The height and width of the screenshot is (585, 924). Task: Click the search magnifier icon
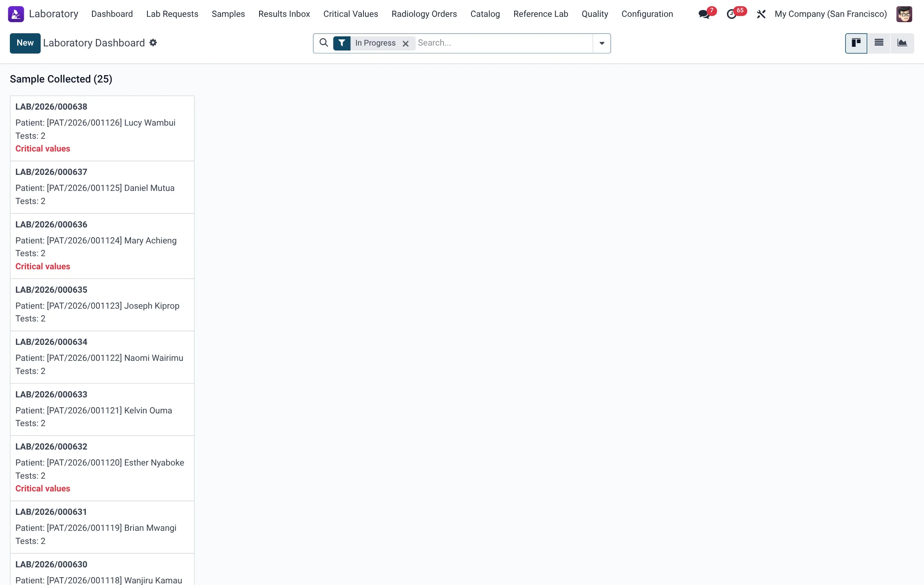[x=324, y=43]
